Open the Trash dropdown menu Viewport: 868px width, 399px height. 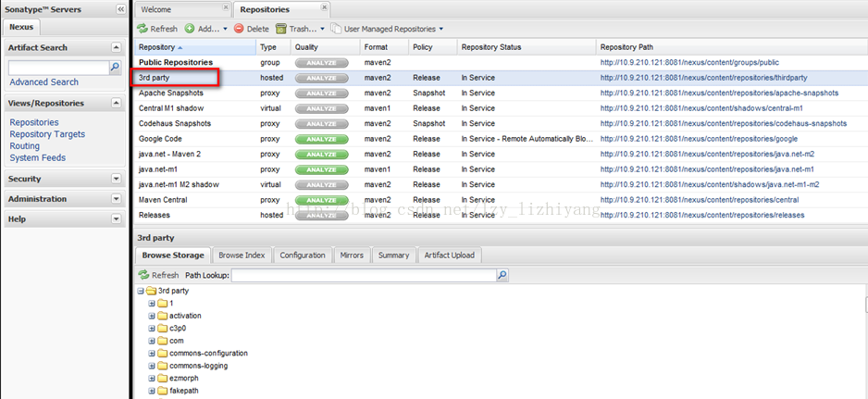click(300, 29)
